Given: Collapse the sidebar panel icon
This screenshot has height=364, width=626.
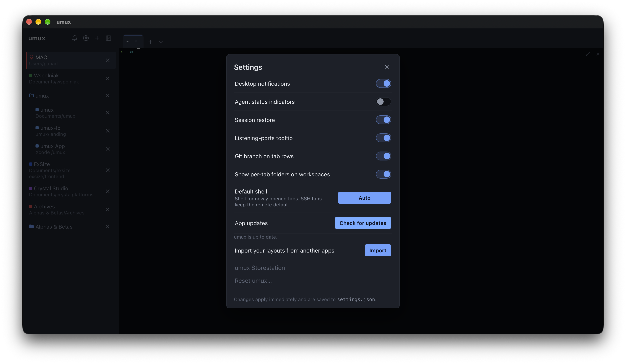Looking at the screenshot, I should point(109,38).
